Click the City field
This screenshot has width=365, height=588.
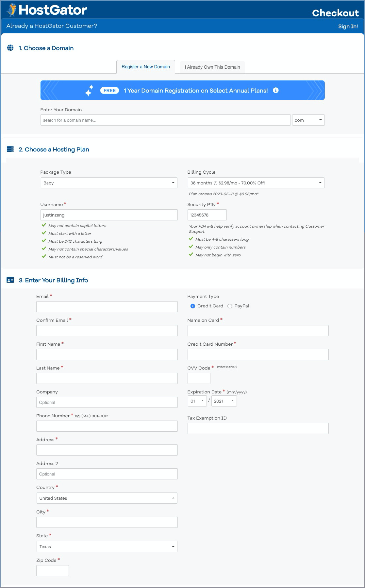[x=107, y=522]
